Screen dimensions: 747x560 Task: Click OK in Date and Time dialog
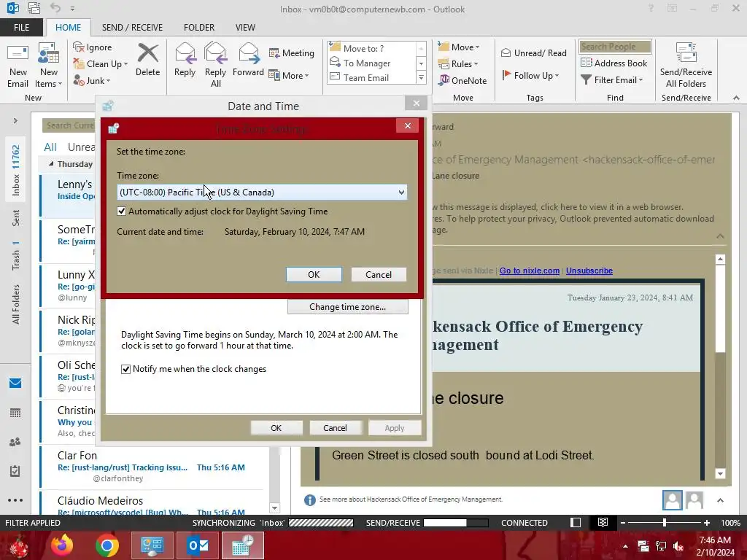pyautogui.click(x=276, y=427)
